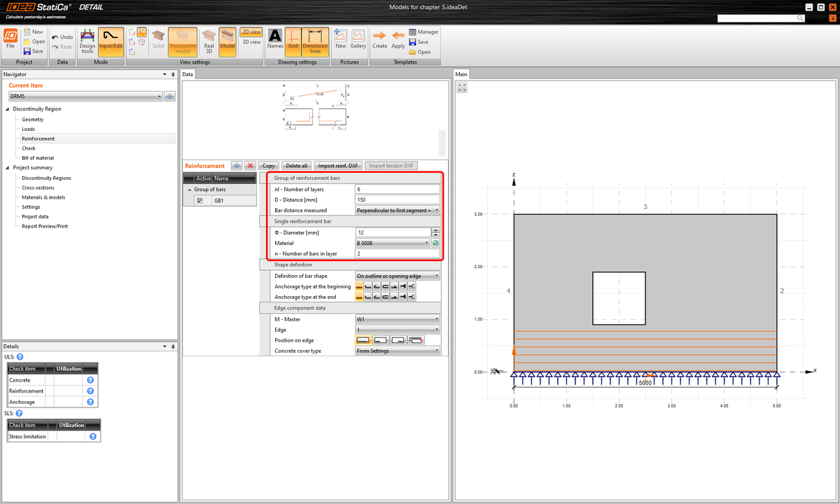This screenshot has width=840, height=504.
Task: Toggle Grid display in drawing settings
Action: pos(293,41)
